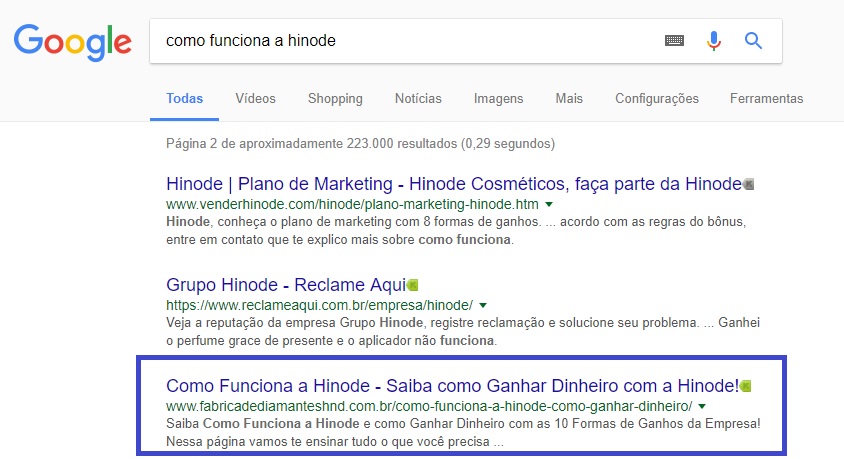The image size is (844, 459).
Task: Click green badge icon after Ganhar Dinheiro com a Hinode title
Action: point(745,386)
